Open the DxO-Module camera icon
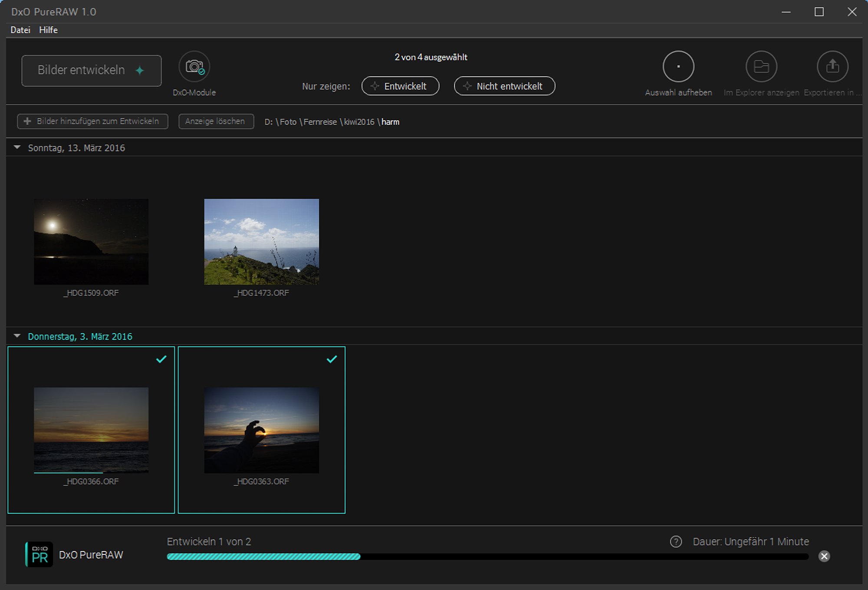868x590 pixels. pyautogui.click(x=194, y=67)
